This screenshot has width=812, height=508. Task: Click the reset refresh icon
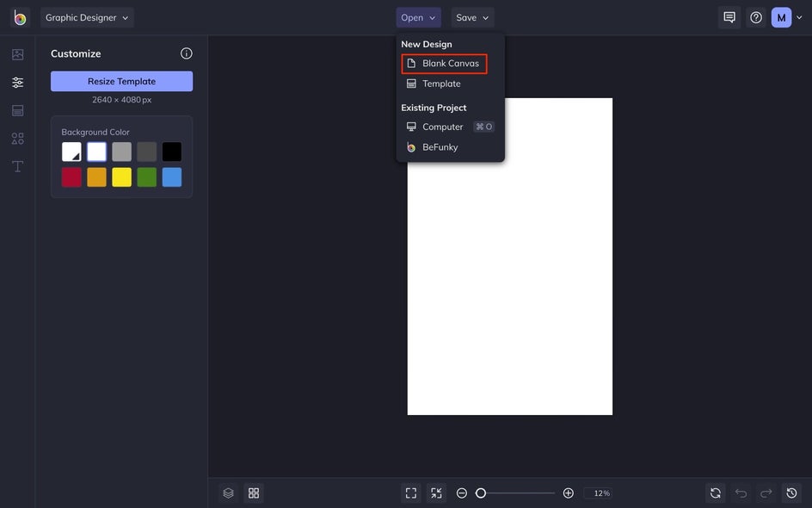tap(716, 493)
